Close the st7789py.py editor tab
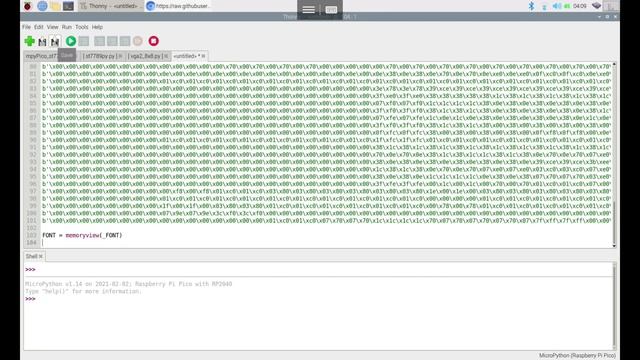This screenshot has width=640, height=360. pos(120,56)
